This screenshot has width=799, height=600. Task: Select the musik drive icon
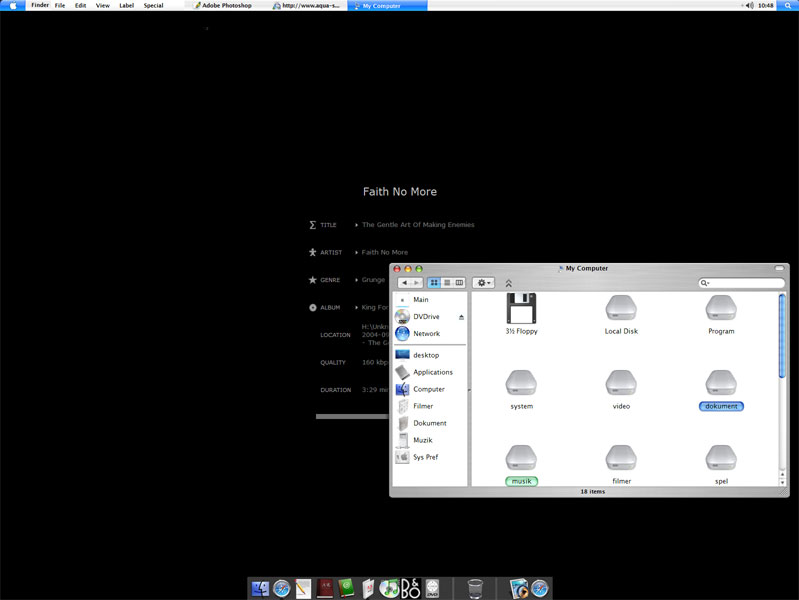[521, 458]
